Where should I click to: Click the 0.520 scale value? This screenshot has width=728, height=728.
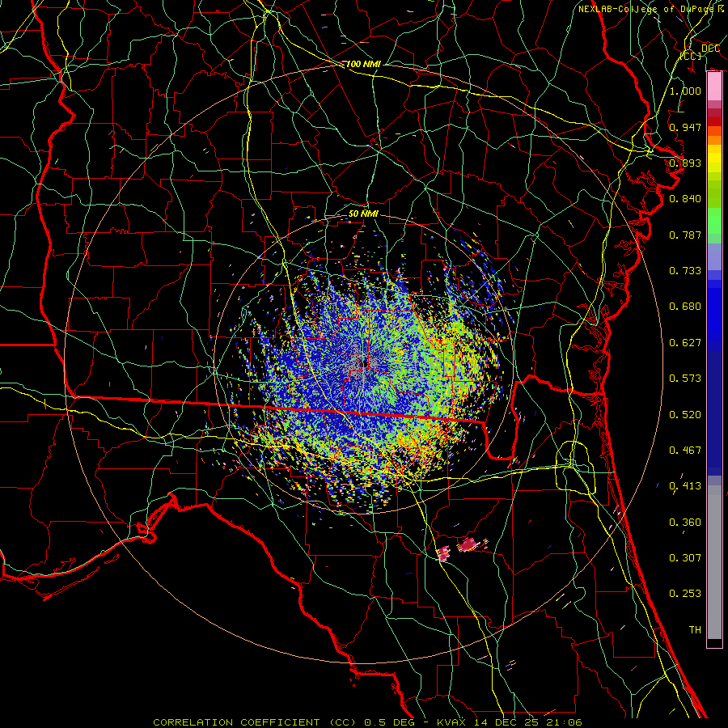pyautogui.click(x=685, y=415)
